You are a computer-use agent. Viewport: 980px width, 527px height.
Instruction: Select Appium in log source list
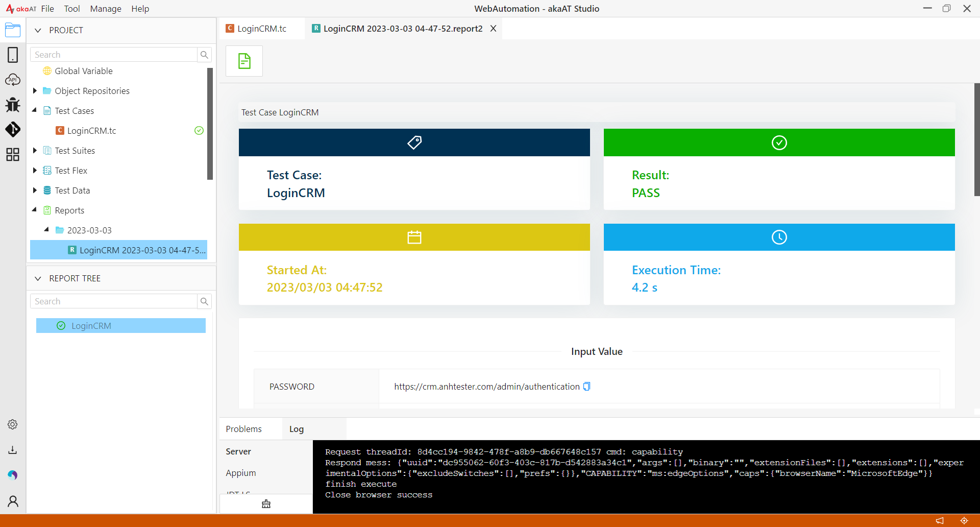tap(241, 473)
